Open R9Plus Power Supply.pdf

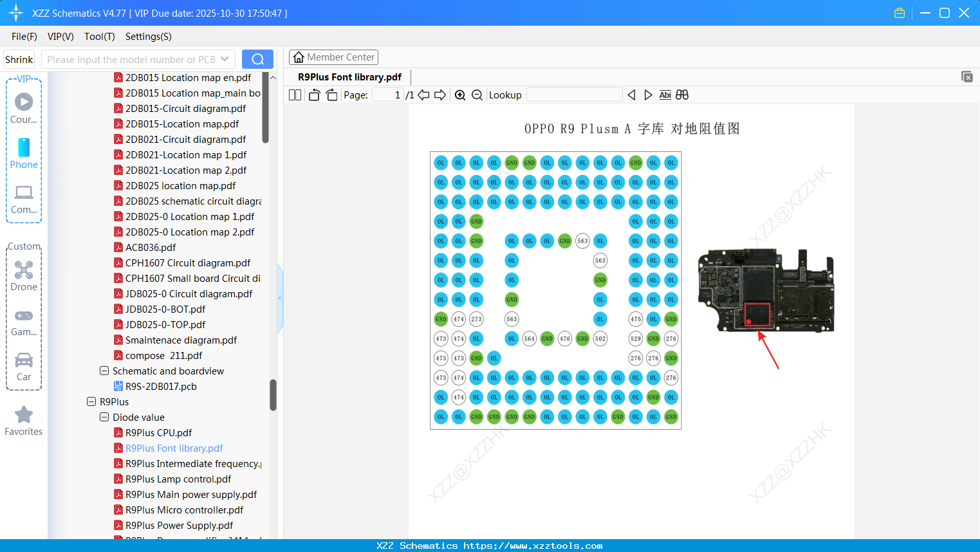[x=179, y=525]
